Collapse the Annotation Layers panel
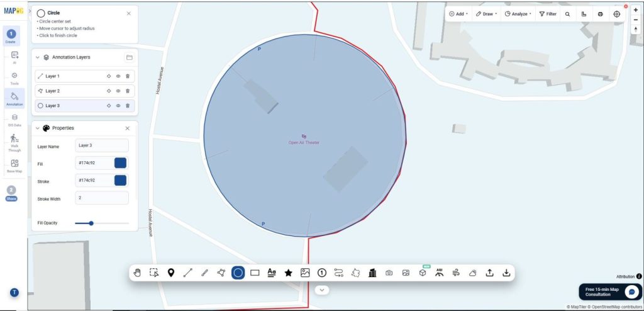644x311 pixels. pos(38,57)
